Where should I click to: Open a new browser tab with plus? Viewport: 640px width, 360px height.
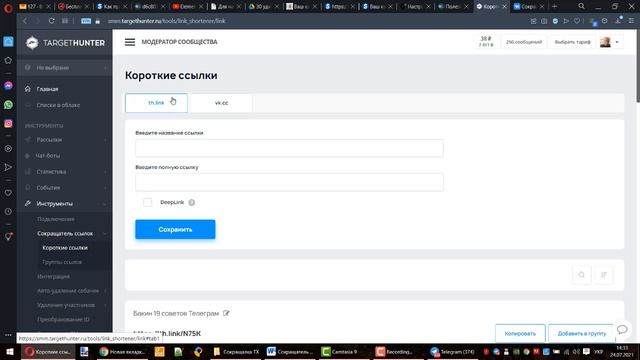coord(554,7)
